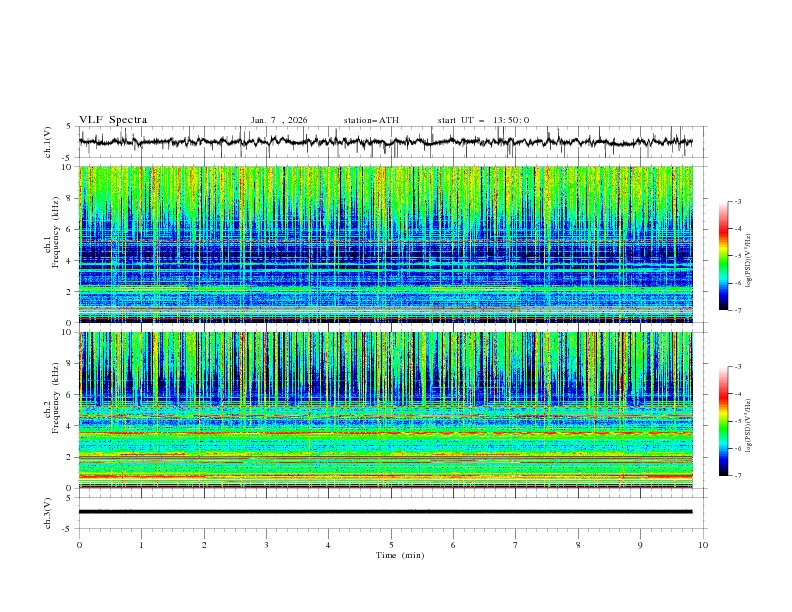Click the ch.3(V) flat black waveform trace
The image size is (792, 612).
386,512
